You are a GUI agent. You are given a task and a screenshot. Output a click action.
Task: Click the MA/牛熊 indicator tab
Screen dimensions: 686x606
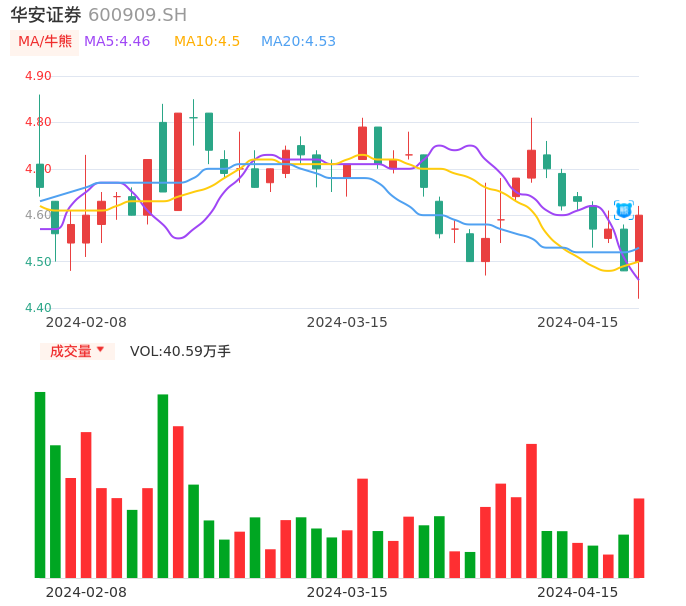coord(45,42)
